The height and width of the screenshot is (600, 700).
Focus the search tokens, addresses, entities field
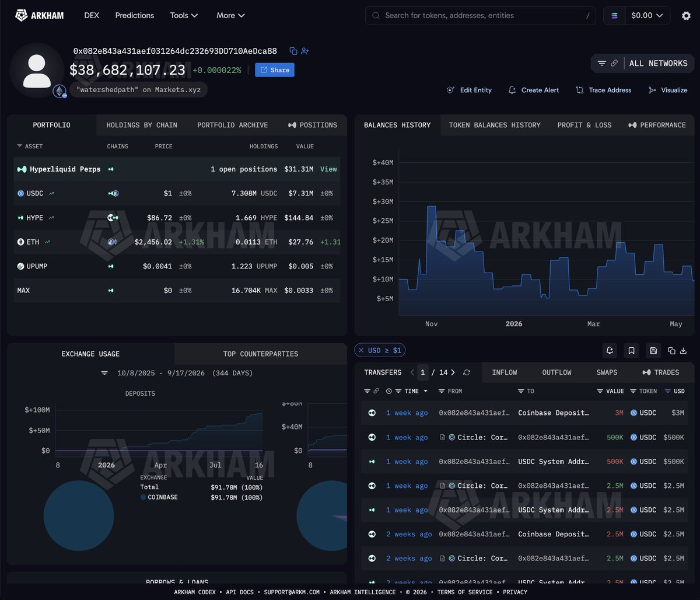click(481, 16)
